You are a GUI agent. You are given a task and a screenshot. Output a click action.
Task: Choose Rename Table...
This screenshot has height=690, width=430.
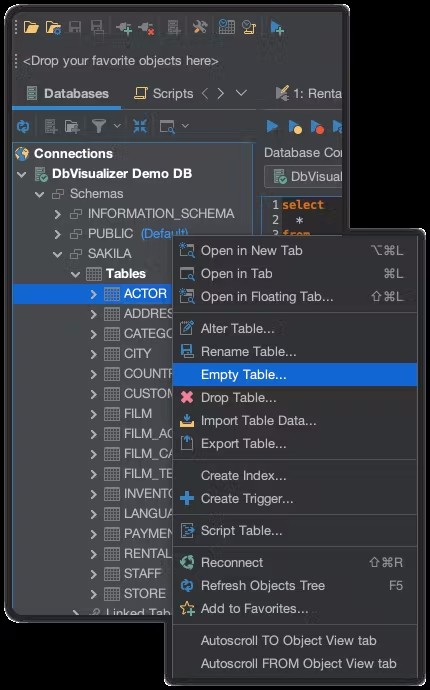pyautogui.click(x=294, y=352)
